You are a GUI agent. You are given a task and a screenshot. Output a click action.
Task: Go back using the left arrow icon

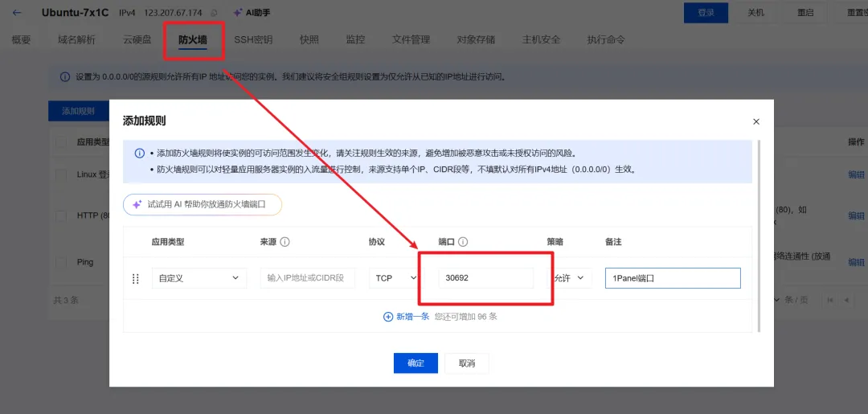(17, 13)
